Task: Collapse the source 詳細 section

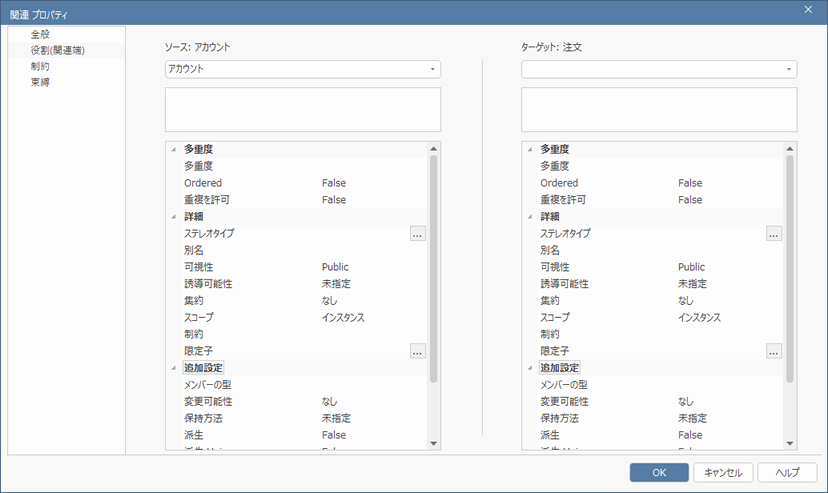Action: point(173,216)
